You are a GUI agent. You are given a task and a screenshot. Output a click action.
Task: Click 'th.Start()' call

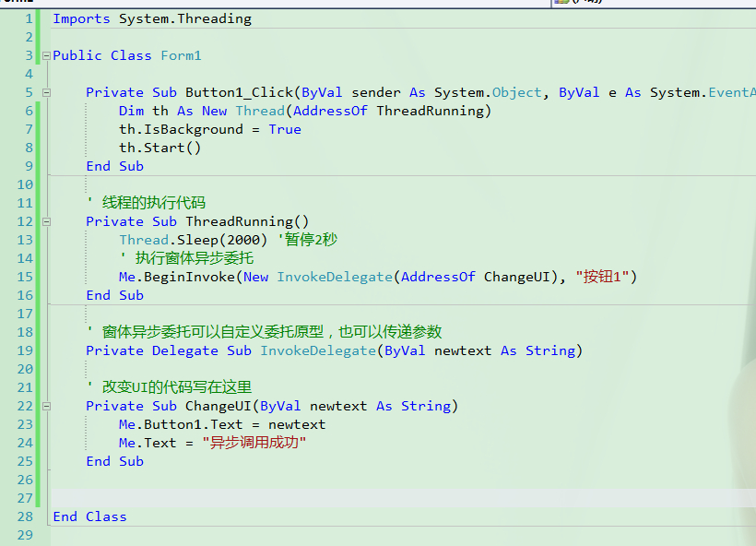pos(160,148)
